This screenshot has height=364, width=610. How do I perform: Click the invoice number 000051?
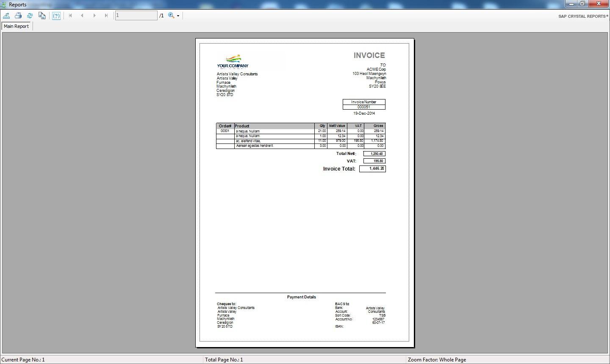[363, 107]
